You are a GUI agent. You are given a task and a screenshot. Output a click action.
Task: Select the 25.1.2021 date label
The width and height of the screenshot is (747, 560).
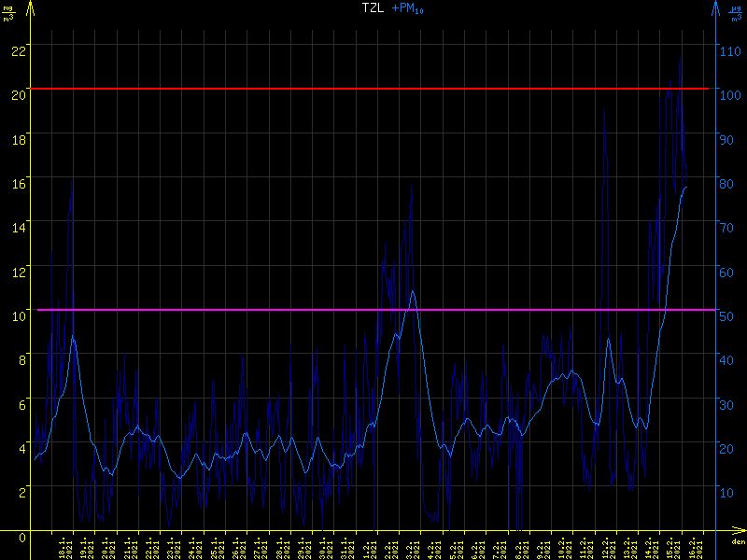[217, 548]
